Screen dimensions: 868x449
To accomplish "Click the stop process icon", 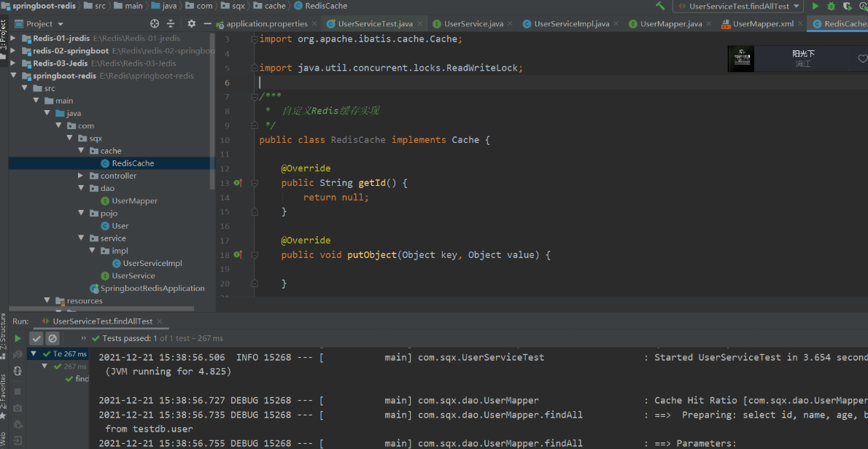I will click(18, 391).
